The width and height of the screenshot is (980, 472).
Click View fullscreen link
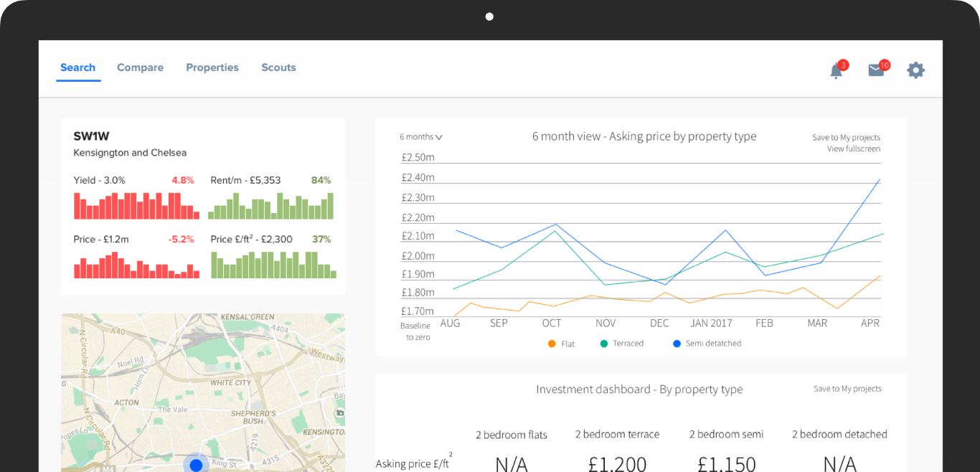(853, 149)
